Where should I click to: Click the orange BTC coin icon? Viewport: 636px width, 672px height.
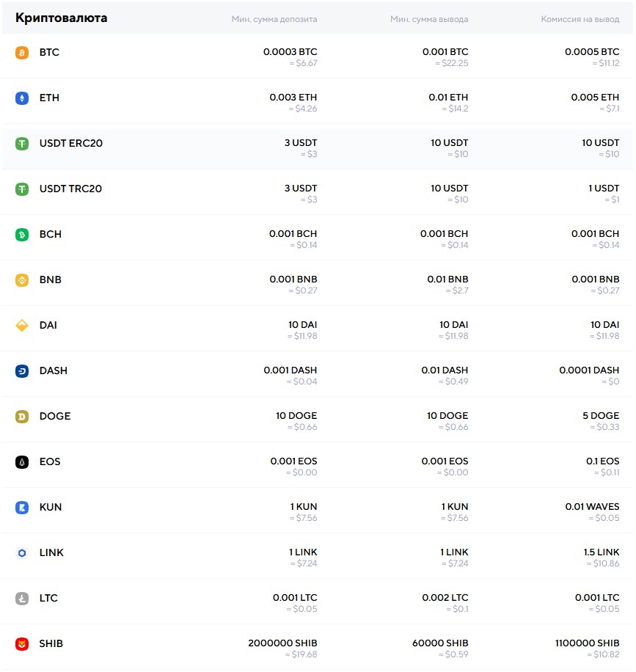(x=22, y=53)
